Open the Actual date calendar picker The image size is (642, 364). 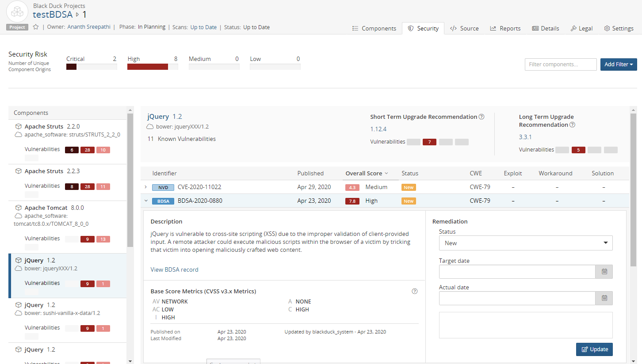tap(604, 298)
